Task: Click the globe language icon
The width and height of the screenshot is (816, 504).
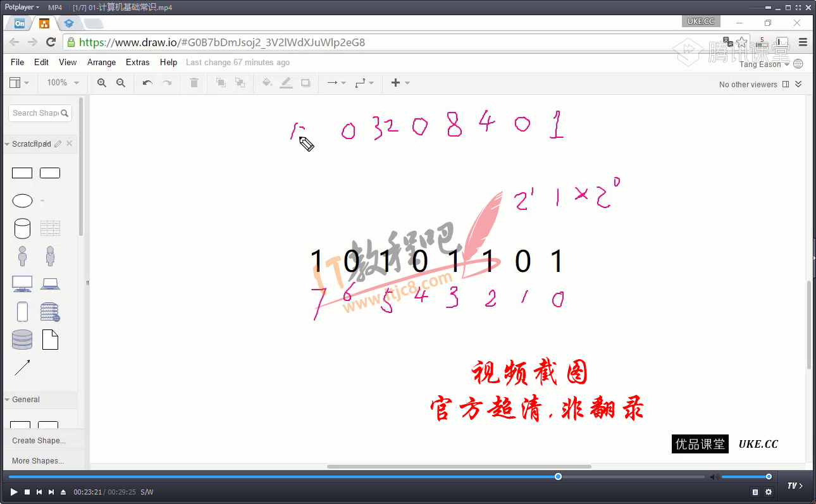Action: (x=798, y=64)
